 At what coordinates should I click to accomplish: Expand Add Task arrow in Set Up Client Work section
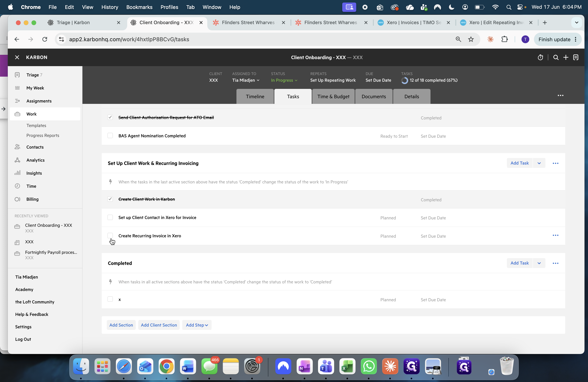coord(539,163)
